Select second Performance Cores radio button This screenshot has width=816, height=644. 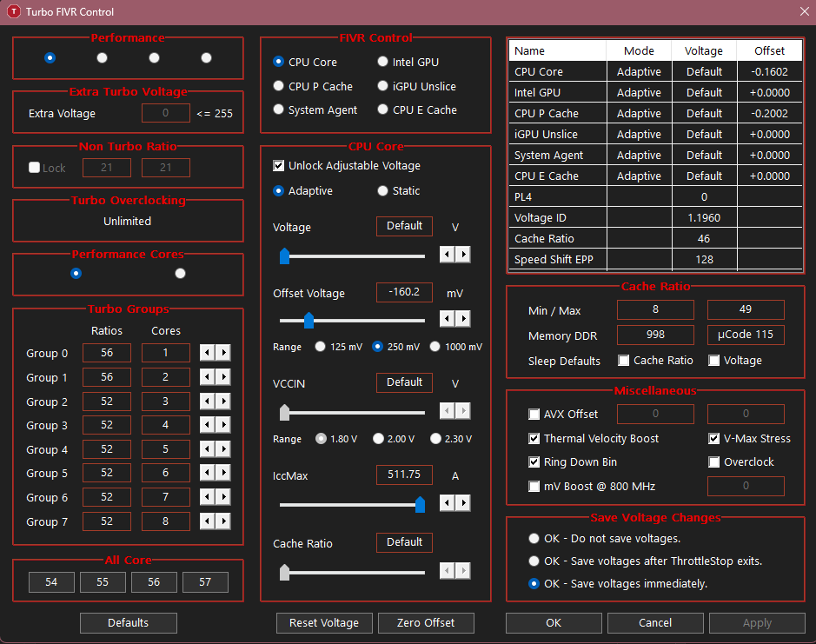click(x=180, y=273)
